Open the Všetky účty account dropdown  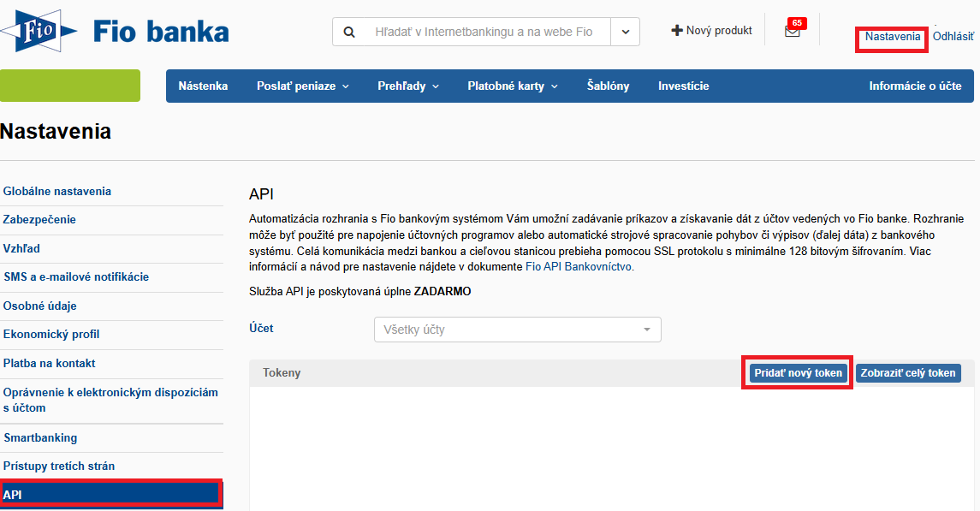point(517,330)
